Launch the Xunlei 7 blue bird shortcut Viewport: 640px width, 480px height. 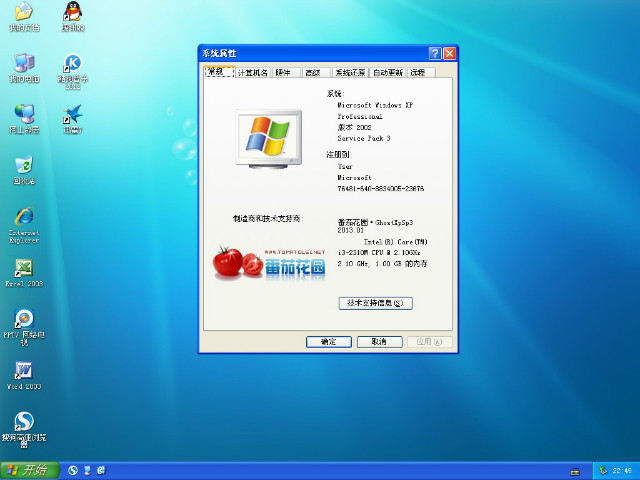73,119
